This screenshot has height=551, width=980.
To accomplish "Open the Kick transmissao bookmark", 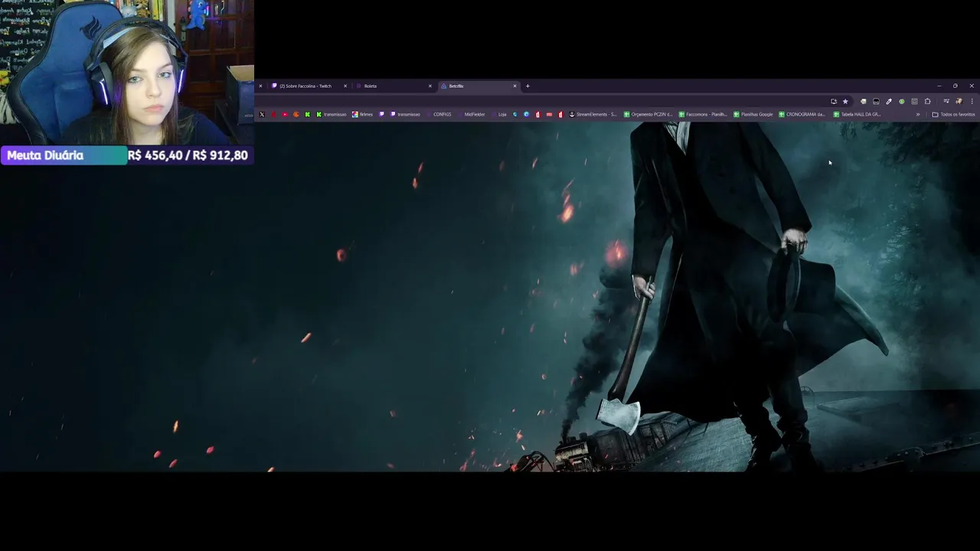I will [x=332, y=114].
